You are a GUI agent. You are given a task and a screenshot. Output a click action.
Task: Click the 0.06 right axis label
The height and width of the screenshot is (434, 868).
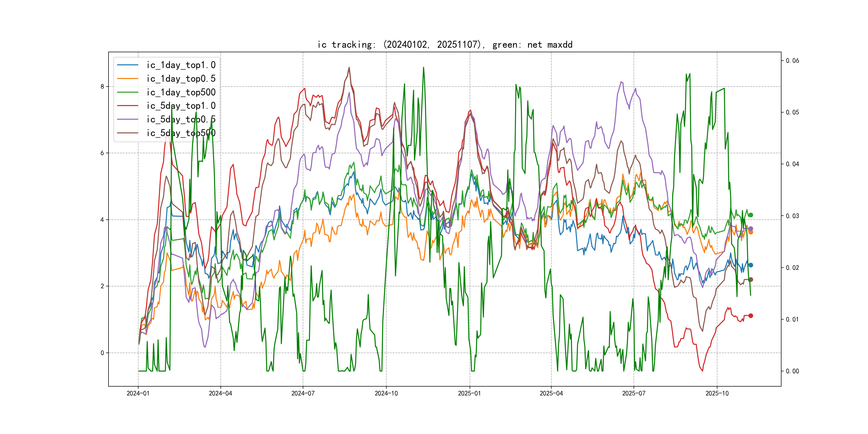pyautogui.click(x=792, y=61)
